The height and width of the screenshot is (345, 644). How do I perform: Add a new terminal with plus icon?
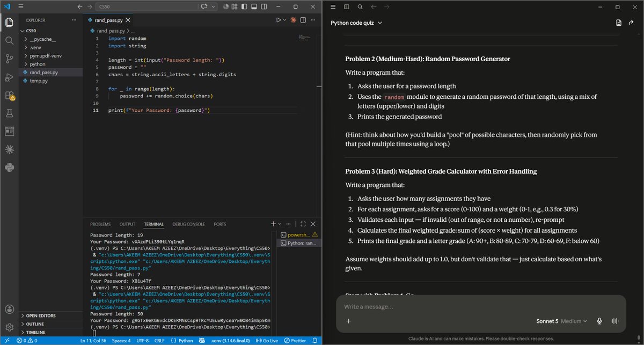273,224
